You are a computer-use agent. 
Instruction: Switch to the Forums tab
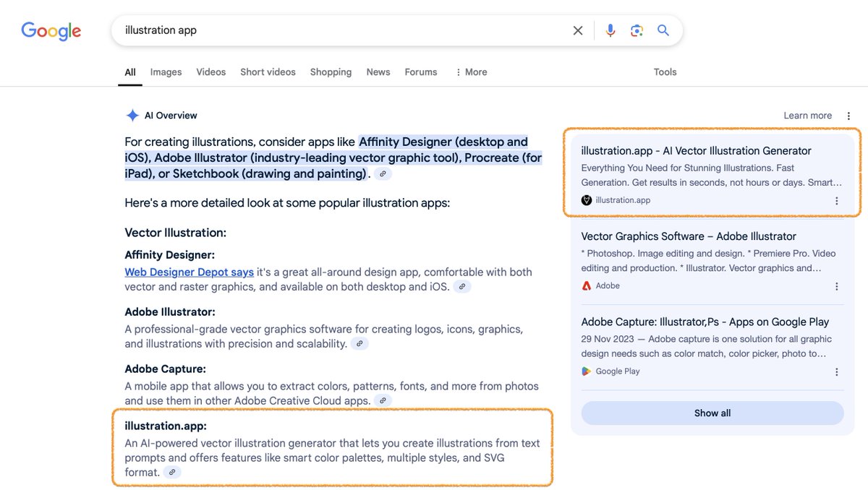421,72
